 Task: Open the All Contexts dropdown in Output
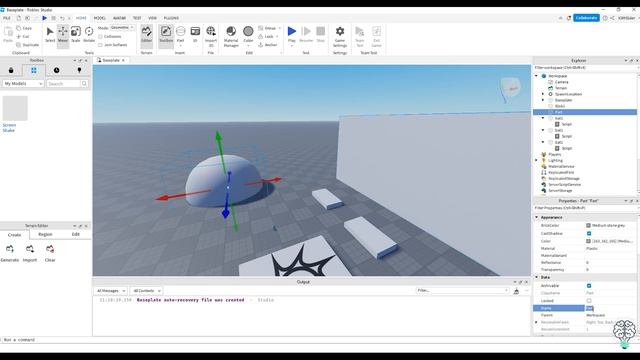pos(147,291)
